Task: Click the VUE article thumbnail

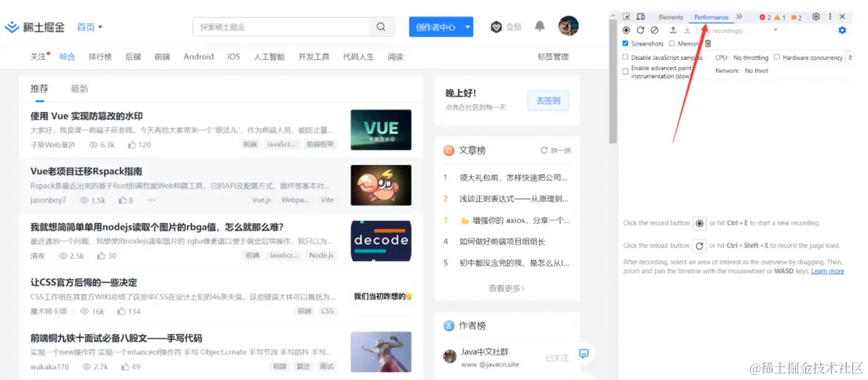Action: (x=381, y=129)
